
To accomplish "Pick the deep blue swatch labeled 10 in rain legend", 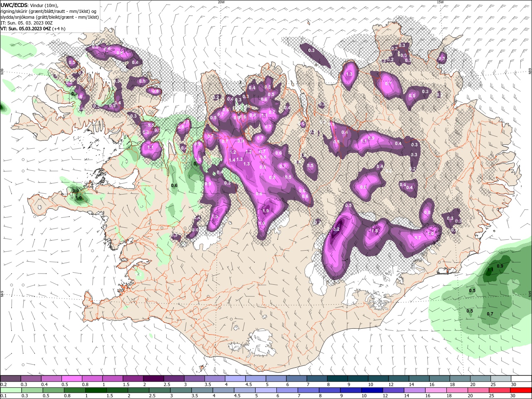I will coord(372,390).
